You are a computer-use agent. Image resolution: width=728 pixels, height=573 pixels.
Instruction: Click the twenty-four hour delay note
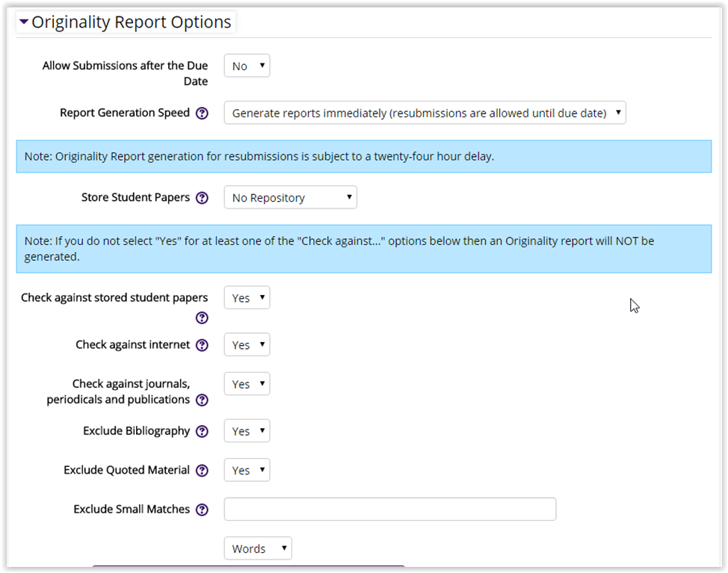[x=363, y=156]
